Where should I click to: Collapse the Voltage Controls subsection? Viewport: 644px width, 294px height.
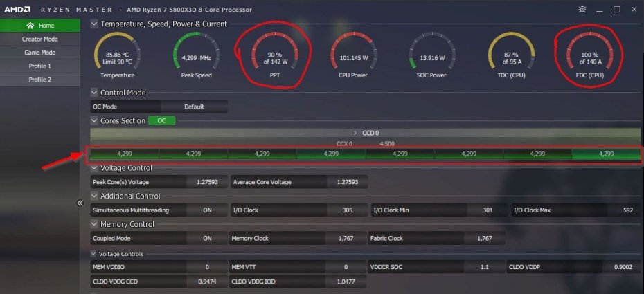pos(94,254)
